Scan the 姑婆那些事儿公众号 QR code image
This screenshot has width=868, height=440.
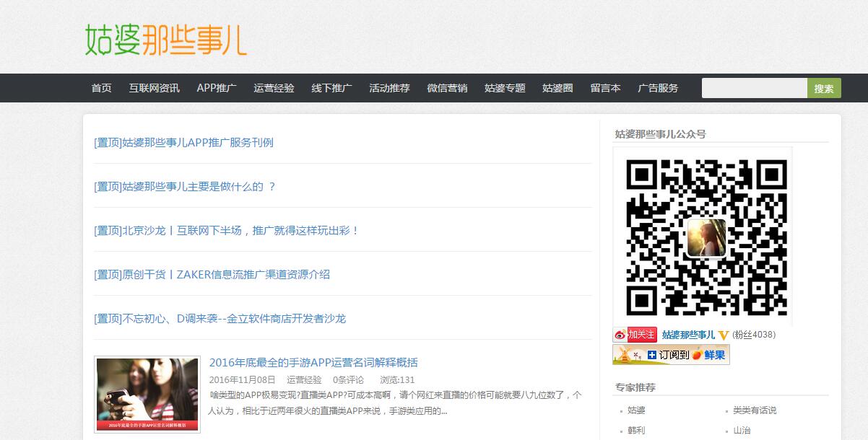(x=706, y=236)
